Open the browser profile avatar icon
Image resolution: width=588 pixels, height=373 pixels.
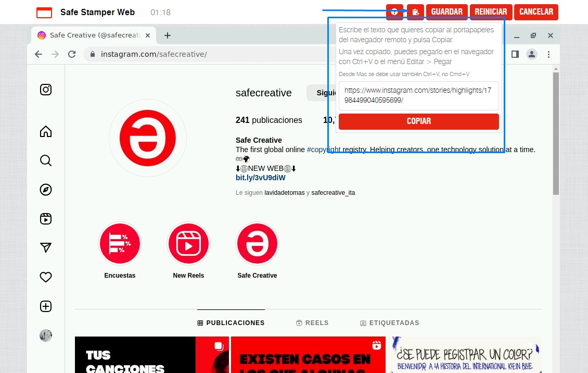tap(532, 54)
